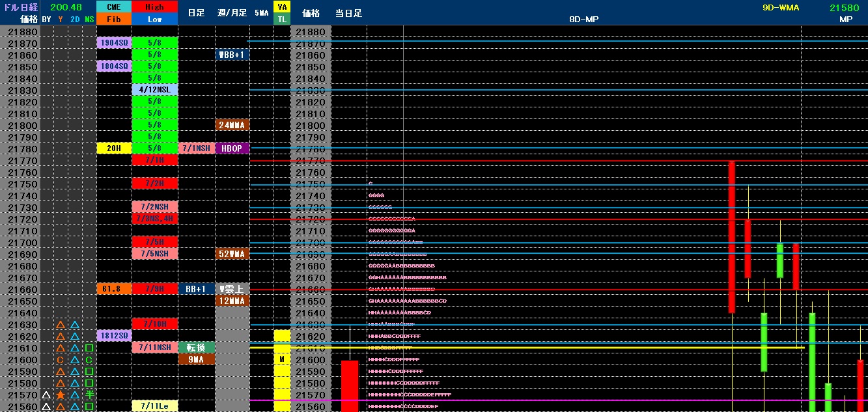The image size is (868, 412).
Task: Select the 12MMA cell
Action: pyautogui.click(x=232, y=301)
